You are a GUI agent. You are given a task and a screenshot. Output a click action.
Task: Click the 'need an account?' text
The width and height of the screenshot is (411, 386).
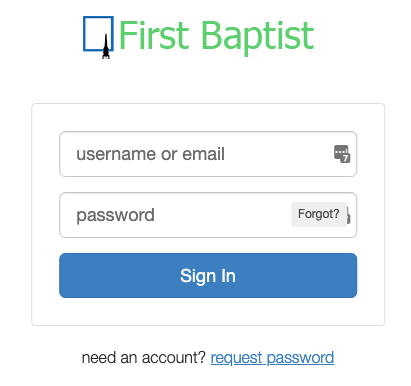[x=144, y=358]
